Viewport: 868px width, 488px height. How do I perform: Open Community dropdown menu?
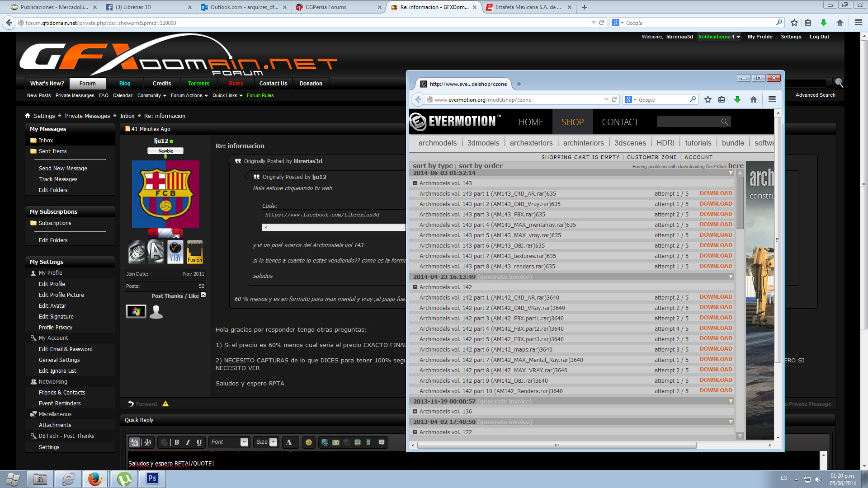pos(152,95)
